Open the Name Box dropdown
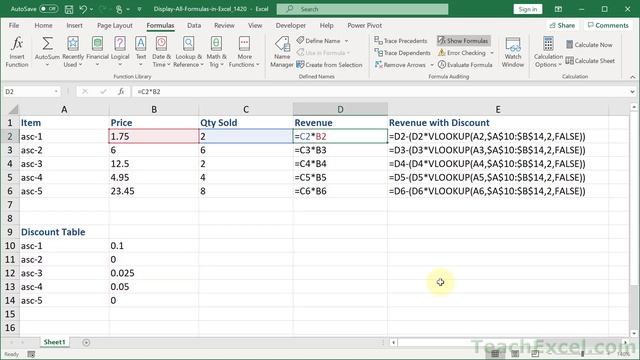 [x=56, y=91]
